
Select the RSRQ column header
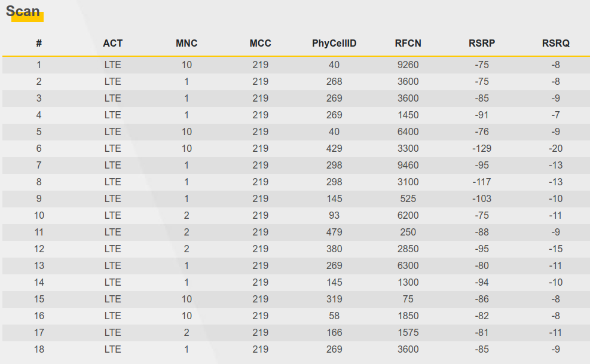tap(555, 43)
